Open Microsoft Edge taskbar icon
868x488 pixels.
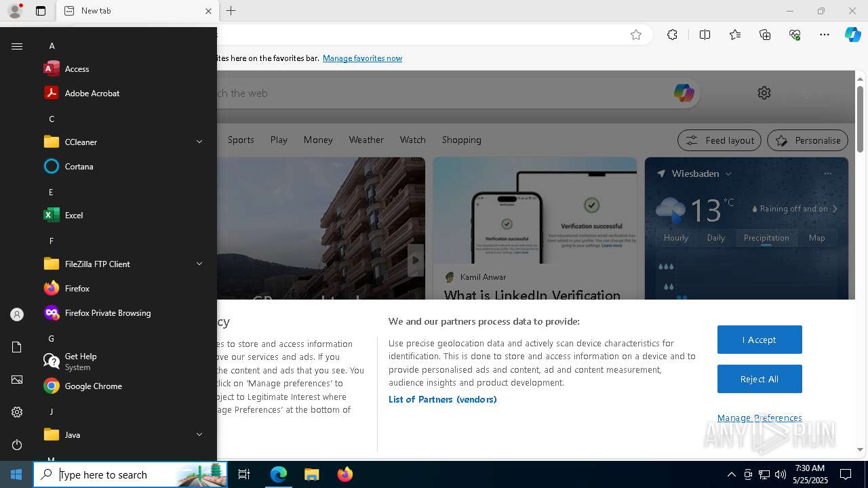[x=279, y=474]
